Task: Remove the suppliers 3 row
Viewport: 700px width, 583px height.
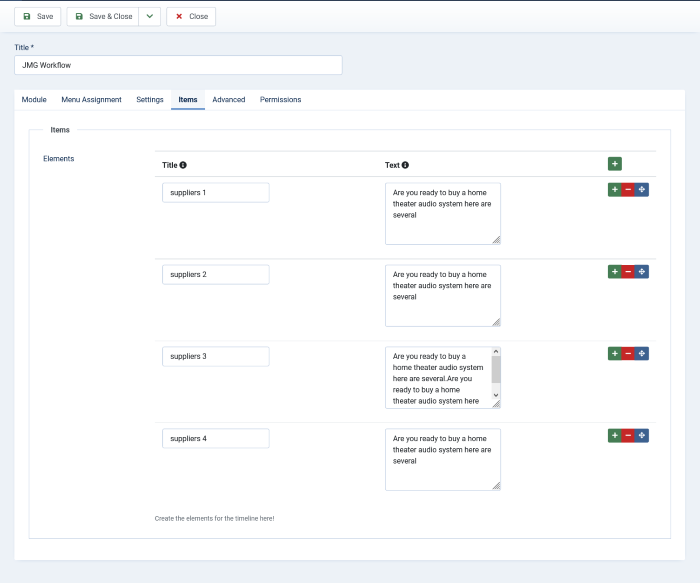Action: [628, 353]
